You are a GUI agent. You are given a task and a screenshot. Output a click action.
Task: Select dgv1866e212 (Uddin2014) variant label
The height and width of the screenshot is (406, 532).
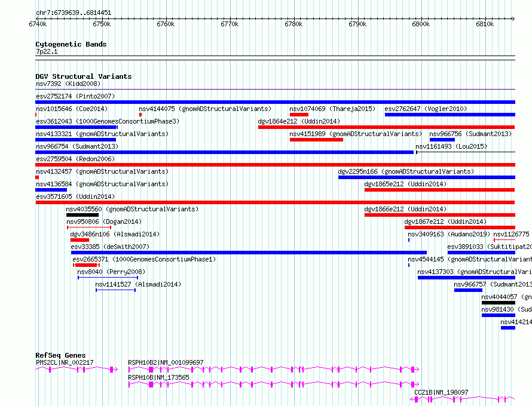405,209
